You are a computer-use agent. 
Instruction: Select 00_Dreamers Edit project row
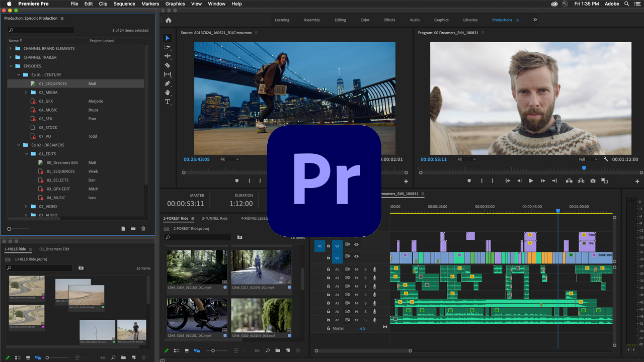coord(75,163)
